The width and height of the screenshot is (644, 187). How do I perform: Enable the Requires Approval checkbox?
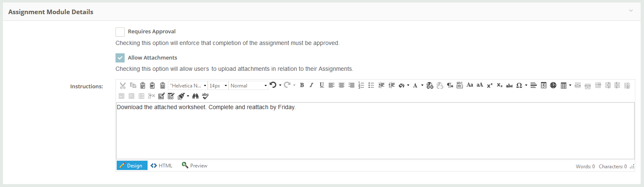pos(120,32)
